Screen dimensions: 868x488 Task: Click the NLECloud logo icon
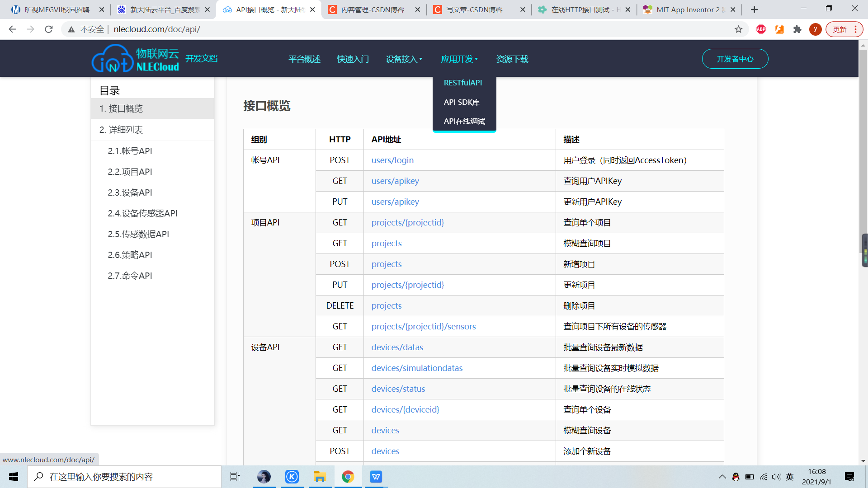tap(113, 59)
